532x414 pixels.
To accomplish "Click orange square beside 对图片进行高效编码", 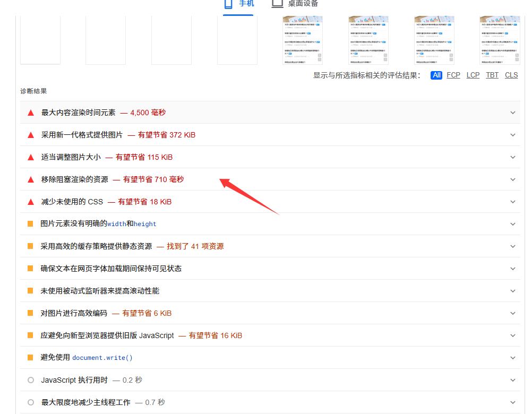I will (x=30, y=313).
